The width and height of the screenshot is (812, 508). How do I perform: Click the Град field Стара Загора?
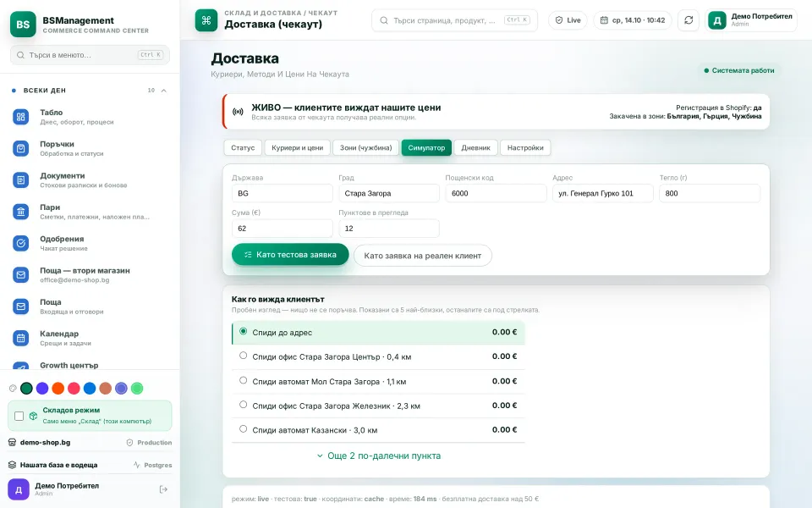(x=389, y=193)
